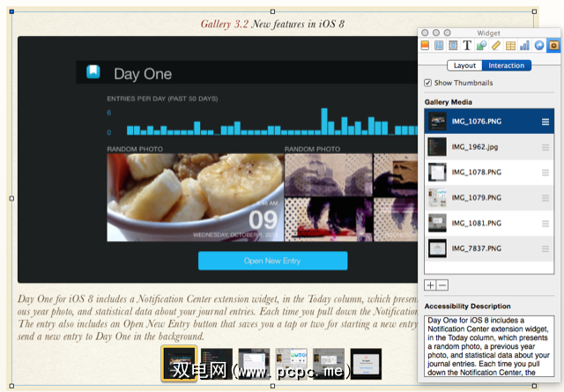Select IMG_7837.PNG in Gallery Media
564x392 pixels.
tap(489, 248)
